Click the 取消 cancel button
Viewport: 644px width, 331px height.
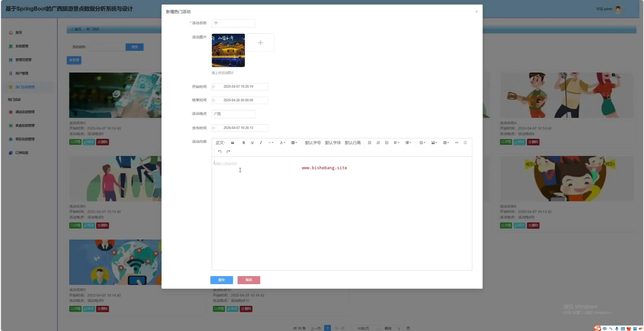pos(249,280)
